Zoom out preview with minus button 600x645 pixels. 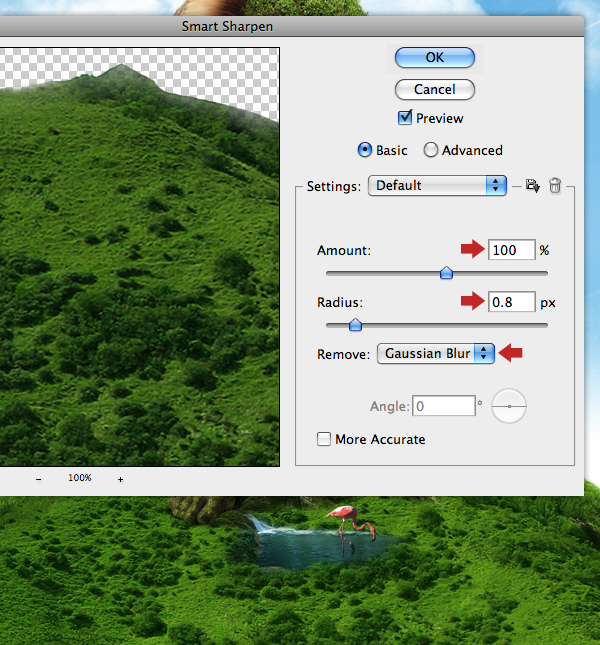pos(38,479)
